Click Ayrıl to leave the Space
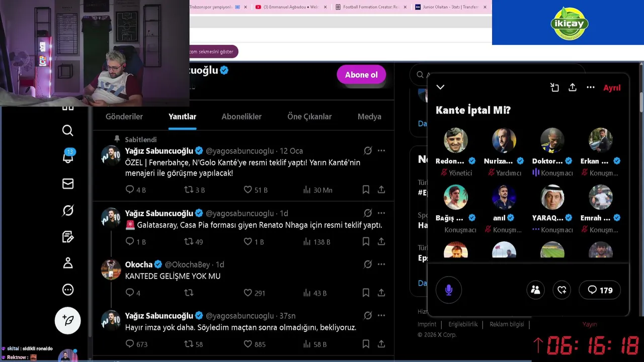The height and width of the screenshot is (362, 644). click(612, 87)
